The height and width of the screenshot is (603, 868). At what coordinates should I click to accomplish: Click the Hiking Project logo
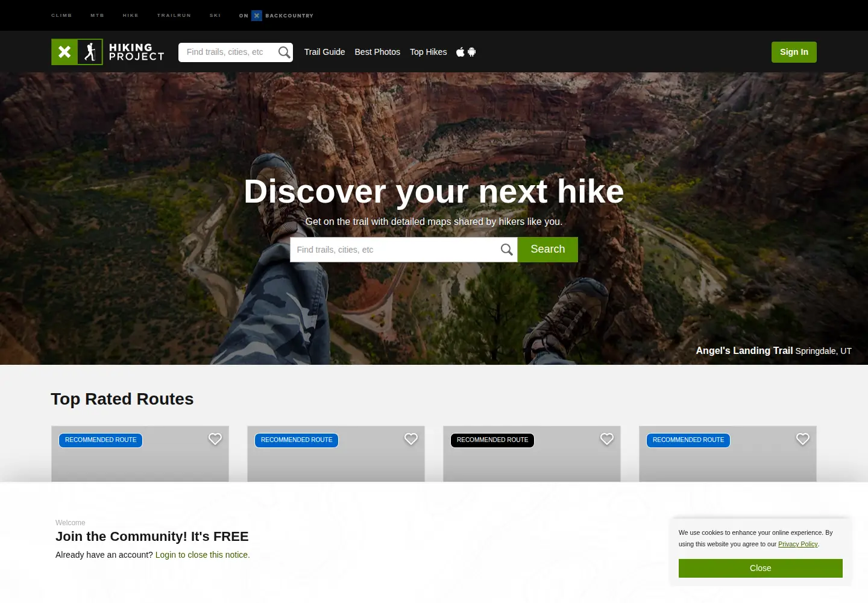coord(108,52)
